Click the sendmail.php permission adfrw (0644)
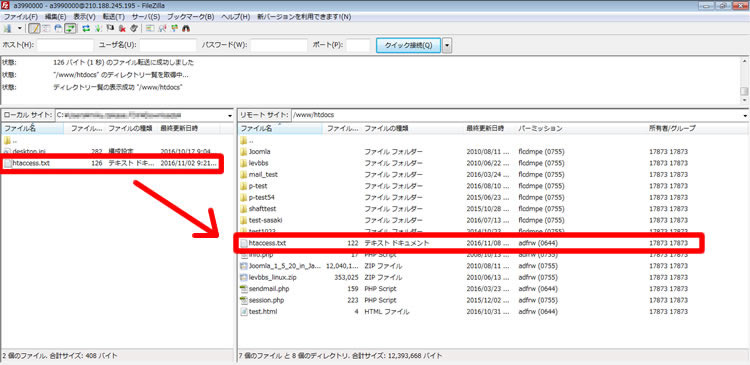 point(538,289)
